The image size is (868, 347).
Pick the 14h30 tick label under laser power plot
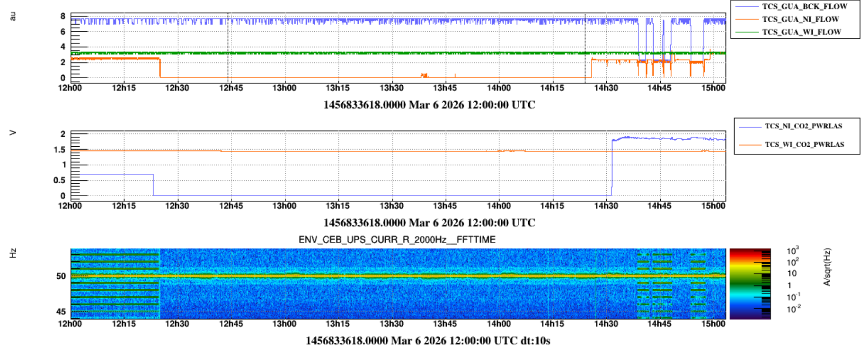click(x=606, y=206)
